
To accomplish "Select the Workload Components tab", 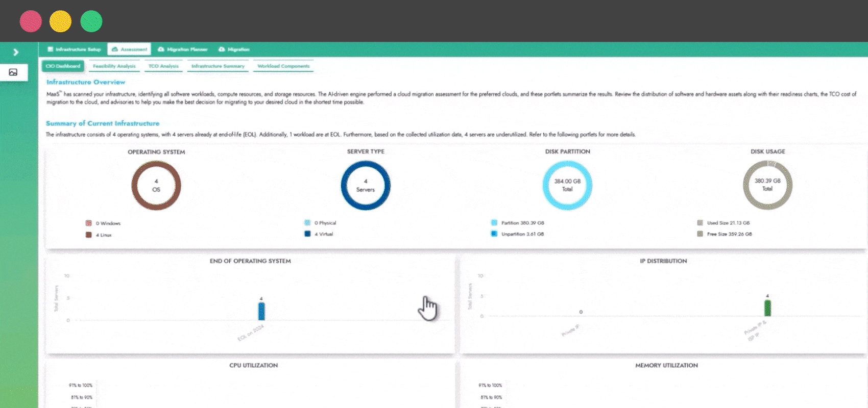I will coord(283,66).
